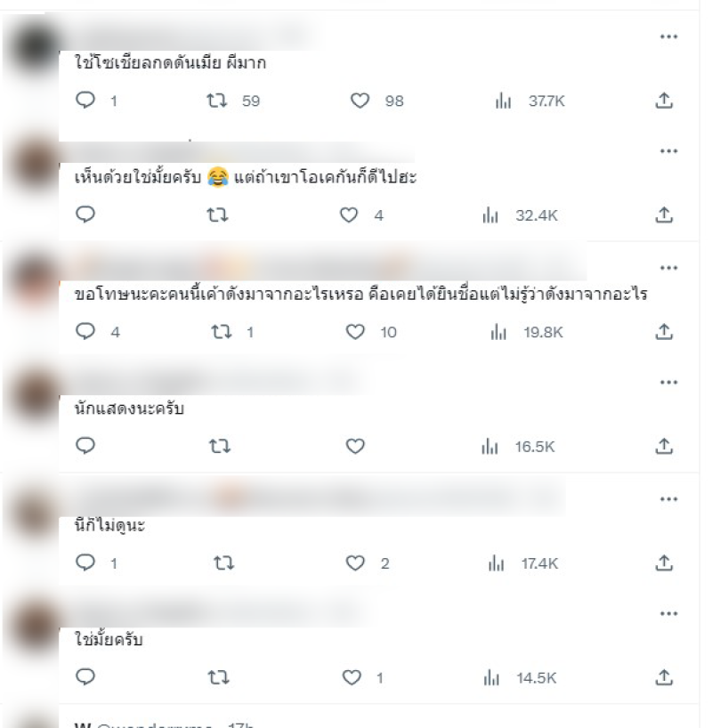
Task: Open the ใช่มั้ยครับ tweet text
Action: [109, 640]
